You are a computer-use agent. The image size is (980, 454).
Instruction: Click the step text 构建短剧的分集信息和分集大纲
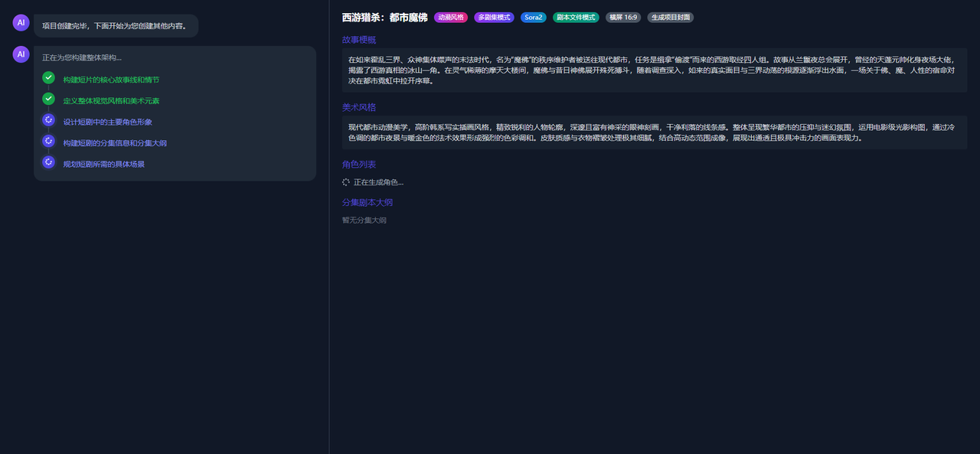[115, 143]
